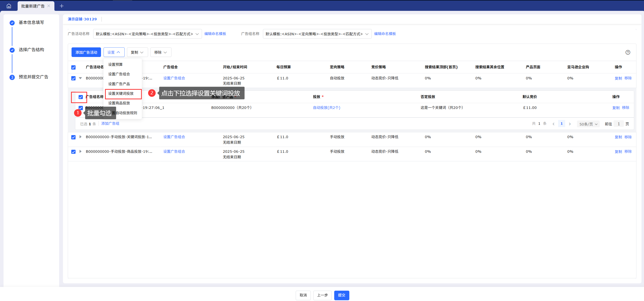This screenshot has width=644, height=301.
Task: Collapse the first expanded campaign row
Action: pyautogui.click(x=80, y=78)
